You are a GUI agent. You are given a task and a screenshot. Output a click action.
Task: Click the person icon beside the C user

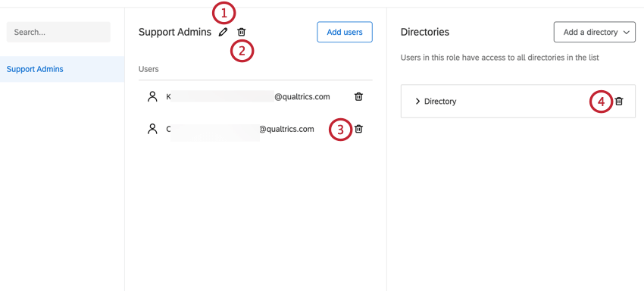pos(152,129)
